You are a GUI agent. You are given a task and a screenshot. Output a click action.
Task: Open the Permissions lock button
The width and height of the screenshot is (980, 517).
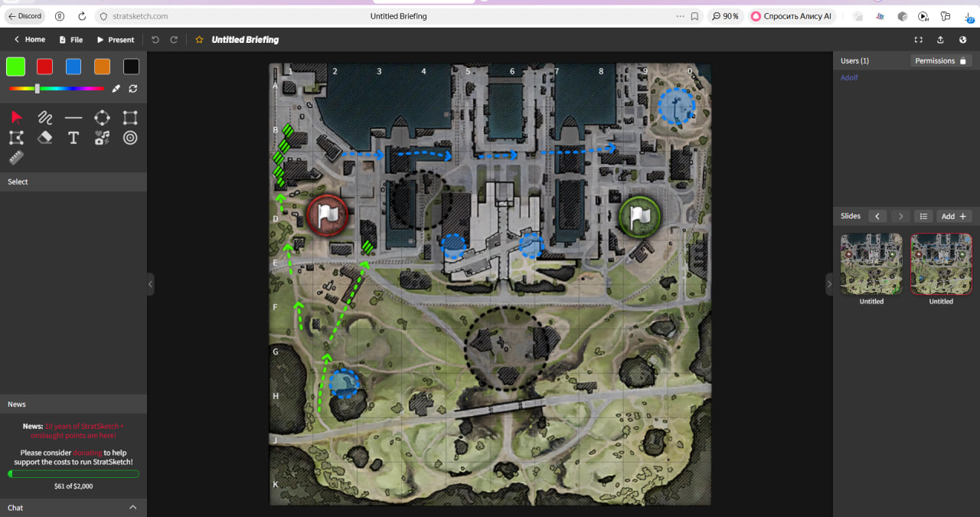pyautogui.click(x=941, y=61)
